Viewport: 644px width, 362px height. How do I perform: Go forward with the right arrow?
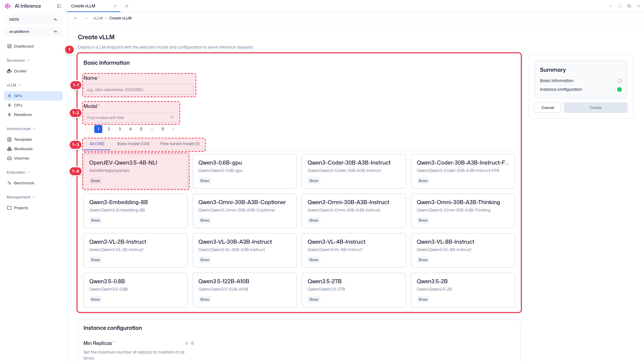(86, 18)
